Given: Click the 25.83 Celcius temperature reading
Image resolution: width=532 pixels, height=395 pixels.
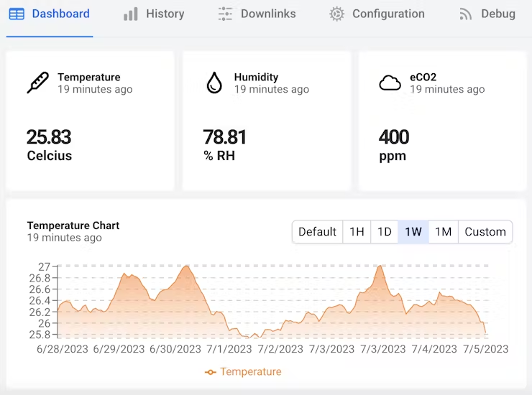Looking at the screenshot, I should [x=49, y=137].
